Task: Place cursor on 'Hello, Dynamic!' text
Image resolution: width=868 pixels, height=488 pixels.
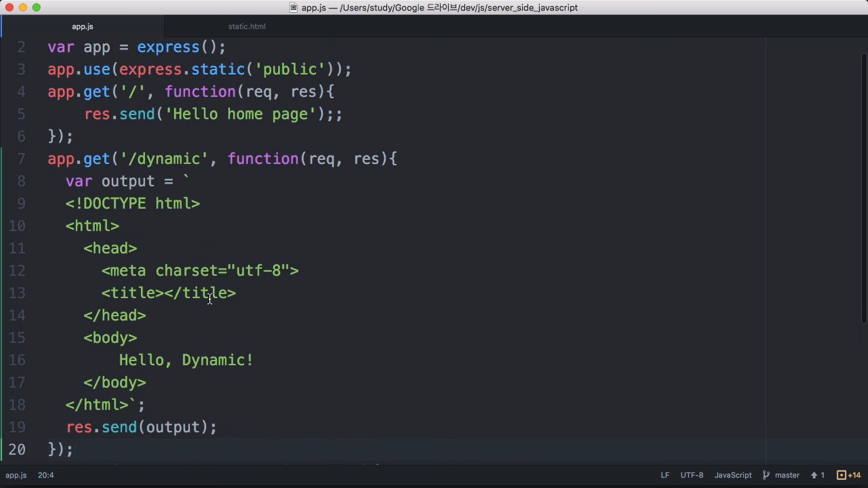Action: click(x=186, y=360)
